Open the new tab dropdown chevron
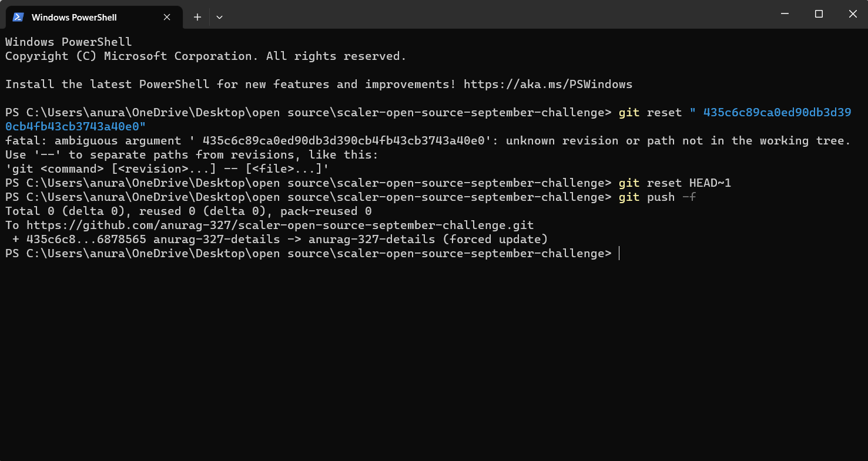This screenshot has width=868, height=461. click(x=219, y=17)
